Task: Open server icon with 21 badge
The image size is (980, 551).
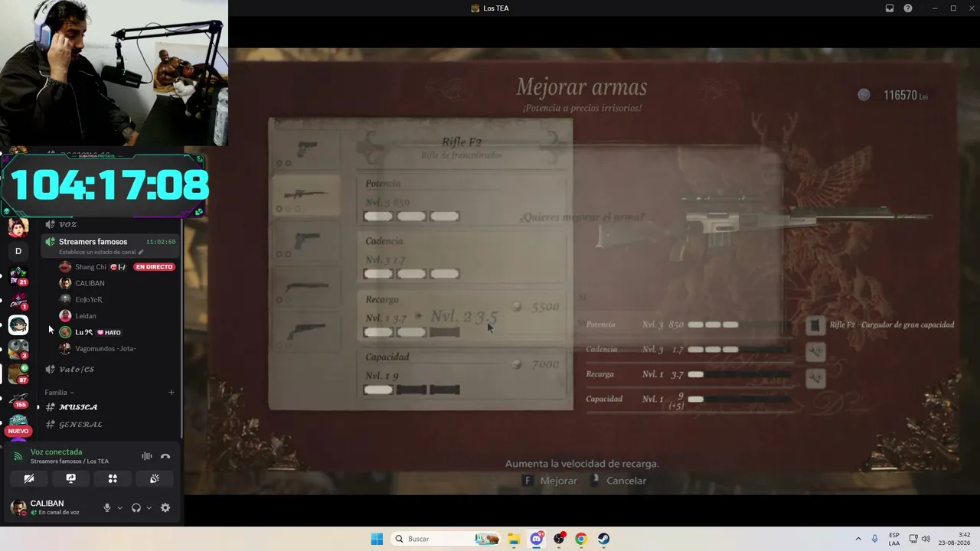Action: 18,276
